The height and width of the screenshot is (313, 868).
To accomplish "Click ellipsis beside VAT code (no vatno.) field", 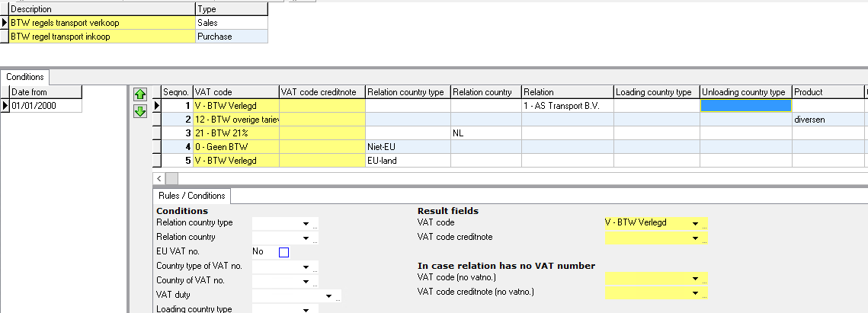I will click(706, 280).
